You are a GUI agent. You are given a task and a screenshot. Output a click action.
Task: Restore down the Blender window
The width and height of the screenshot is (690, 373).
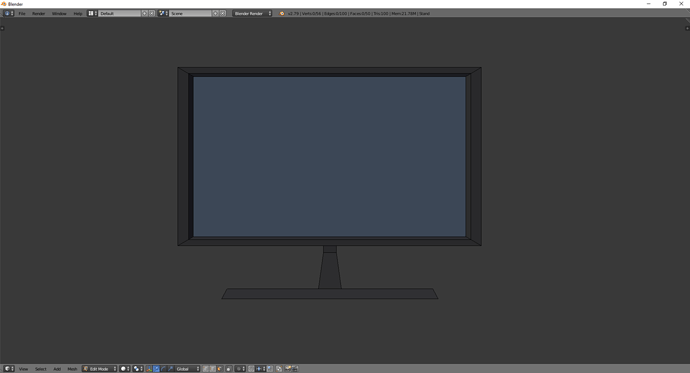[665, 4]
